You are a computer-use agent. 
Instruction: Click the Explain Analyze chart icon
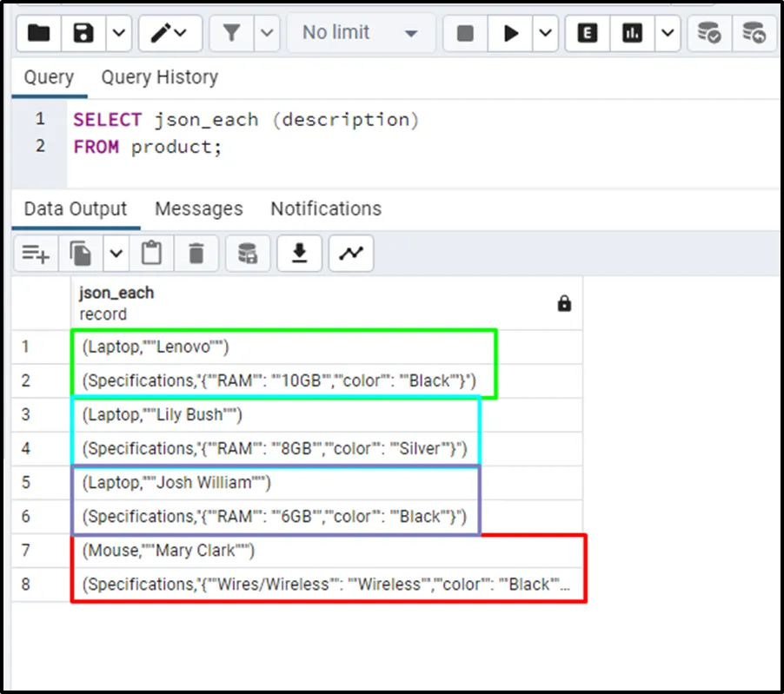point(632,34)
